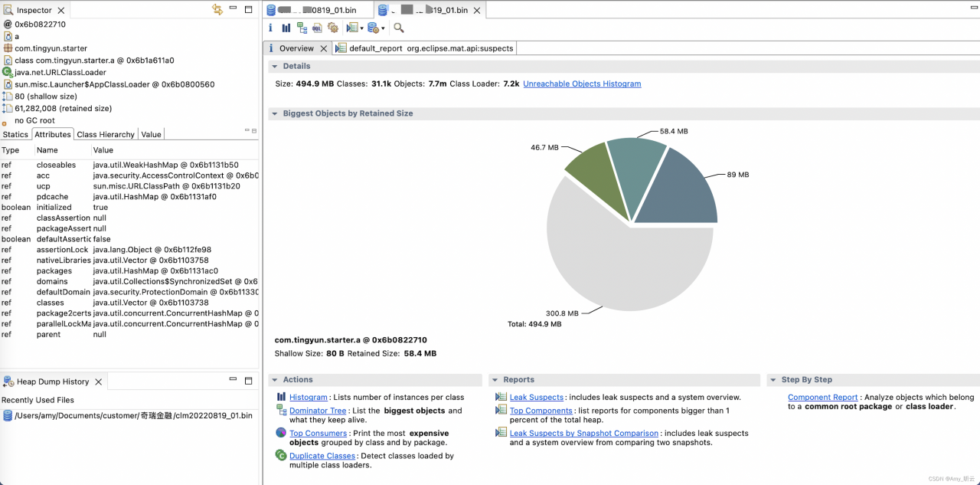980x485 pixels.
Task: Open the Unreachable Objects Histogram link
Action: click(x=582, y=84)
